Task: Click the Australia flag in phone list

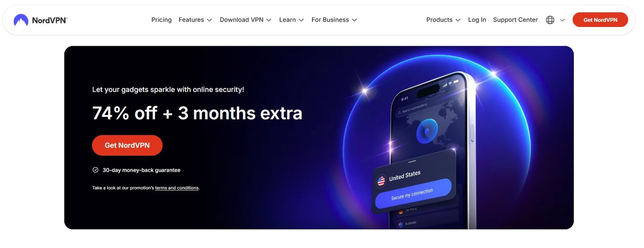Action: click(x=400, y=225)
